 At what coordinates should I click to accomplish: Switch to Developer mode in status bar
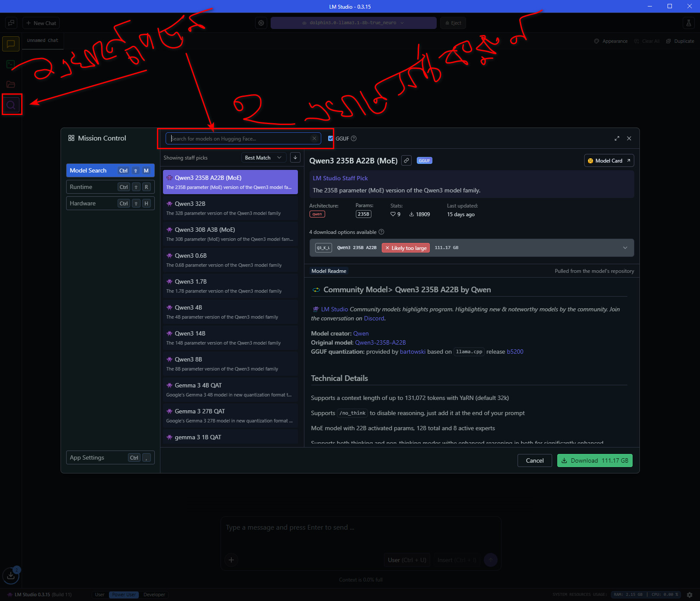(x=154, y=595)
